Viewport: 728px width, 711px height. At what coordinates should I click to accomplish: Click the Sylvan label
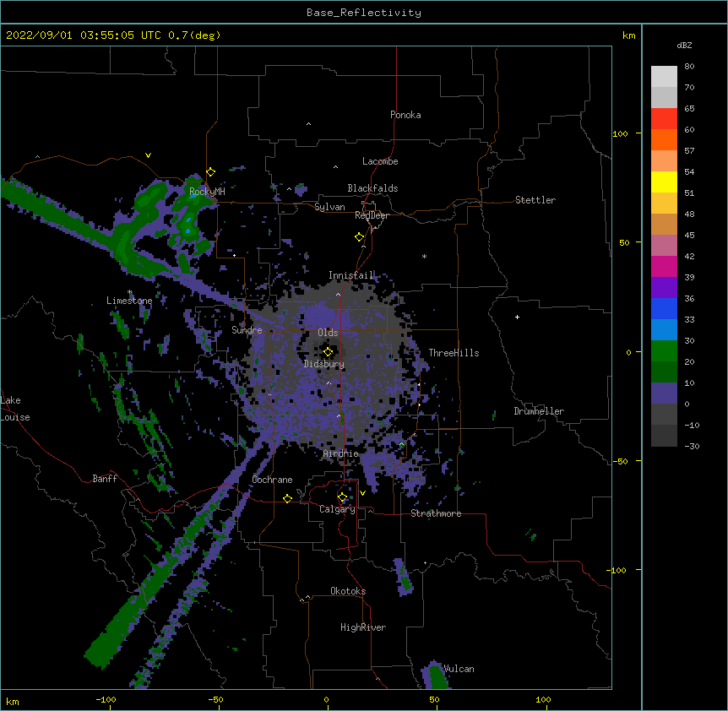tap(329, 207)
